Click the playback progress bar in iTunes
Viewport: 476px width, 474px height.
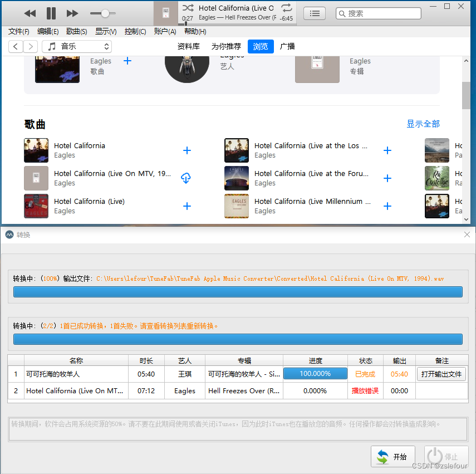[237, 25]
